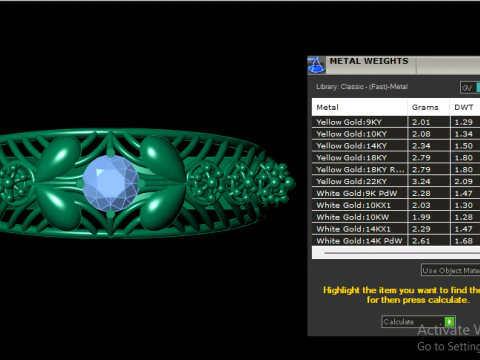
Task: Highlight the Yellow Gold:22KY entry
Action: click(396, 181)
